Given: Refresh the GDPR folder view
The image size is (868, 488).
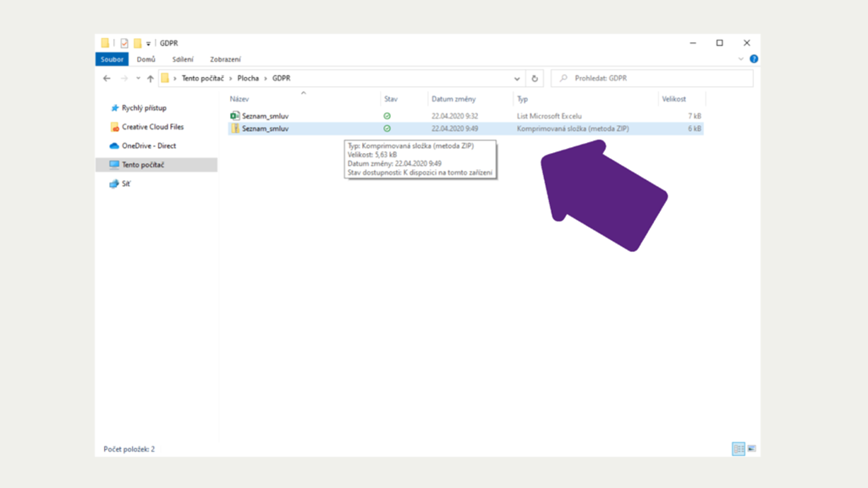Looking at the screenshot, I should [x=535, y=79].
